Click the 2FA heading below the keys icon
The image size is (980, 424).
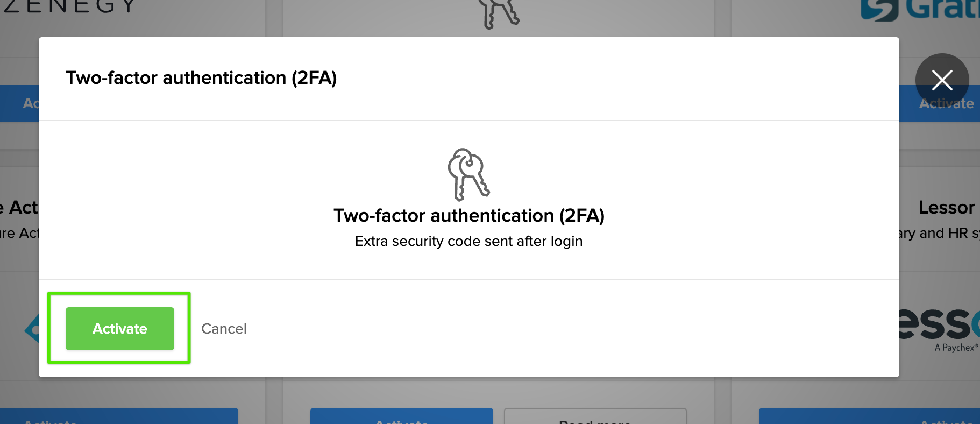click(x=469, y=216)
